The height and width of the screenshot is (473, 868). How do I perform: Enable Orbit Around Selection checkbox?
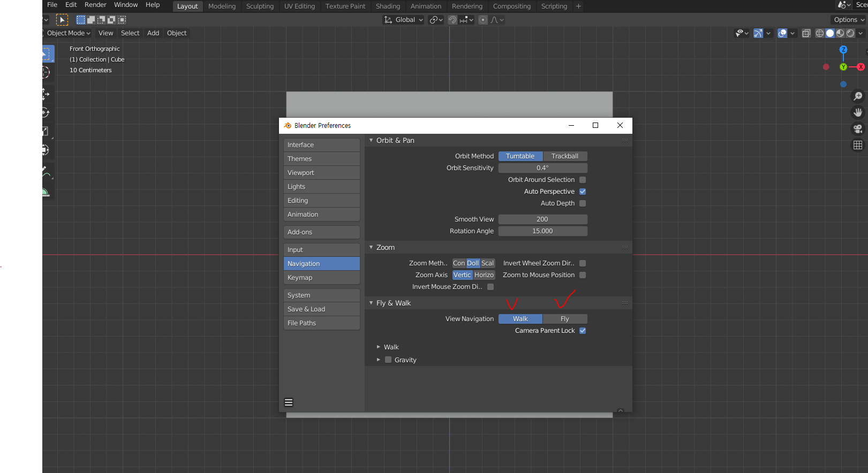pos(583,180)
